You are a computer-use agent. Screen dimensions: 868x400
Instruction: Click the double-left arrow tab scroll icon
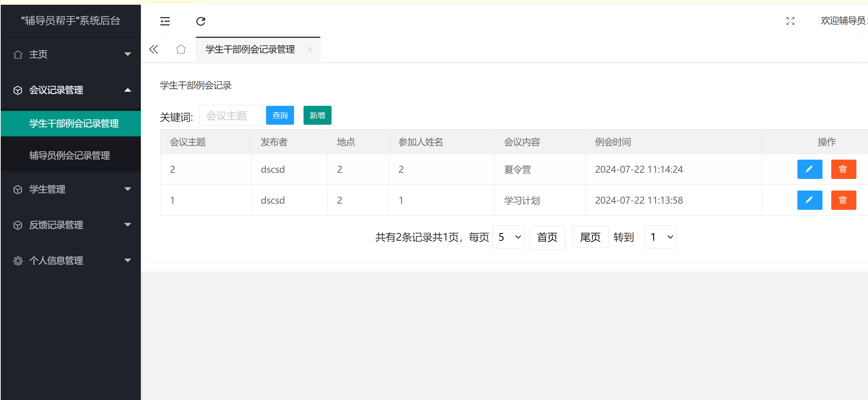tap(154, 49)
